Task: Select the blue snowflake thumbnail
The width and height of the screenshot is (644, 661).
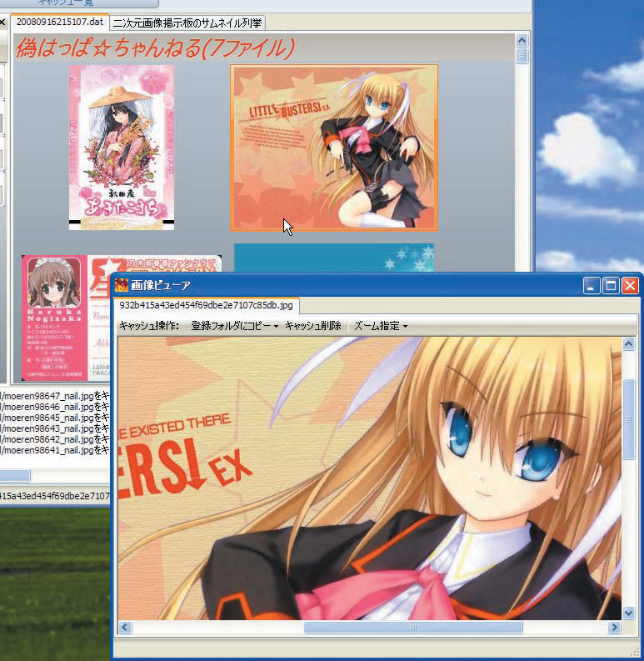Action: point(334,258)
